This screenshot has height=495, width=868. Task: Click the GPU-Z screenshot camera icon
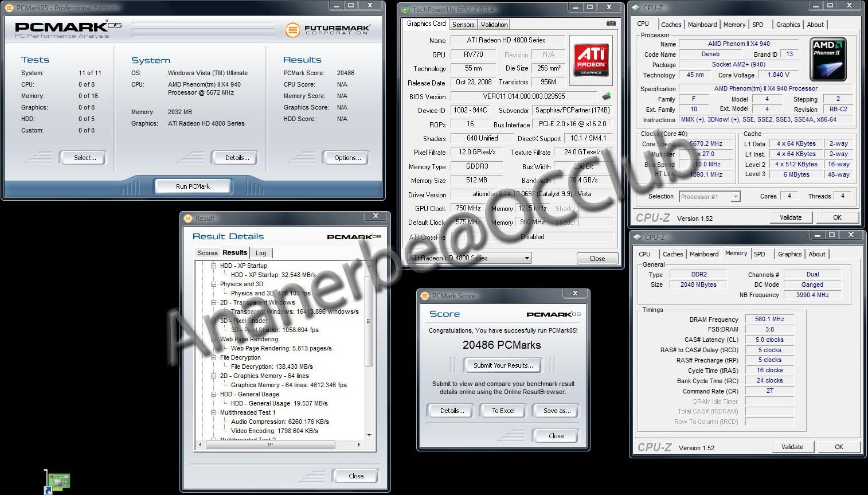point(611,24)
